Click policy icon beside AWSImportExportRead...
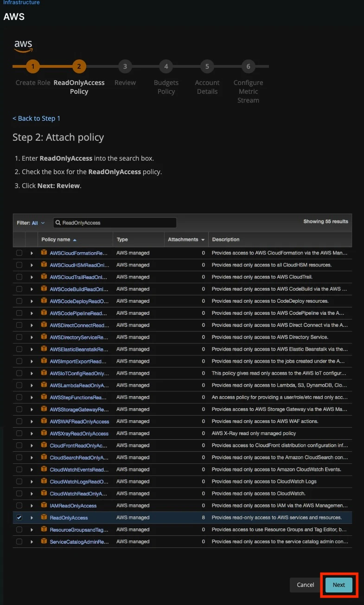 click(x=44, y=361)
